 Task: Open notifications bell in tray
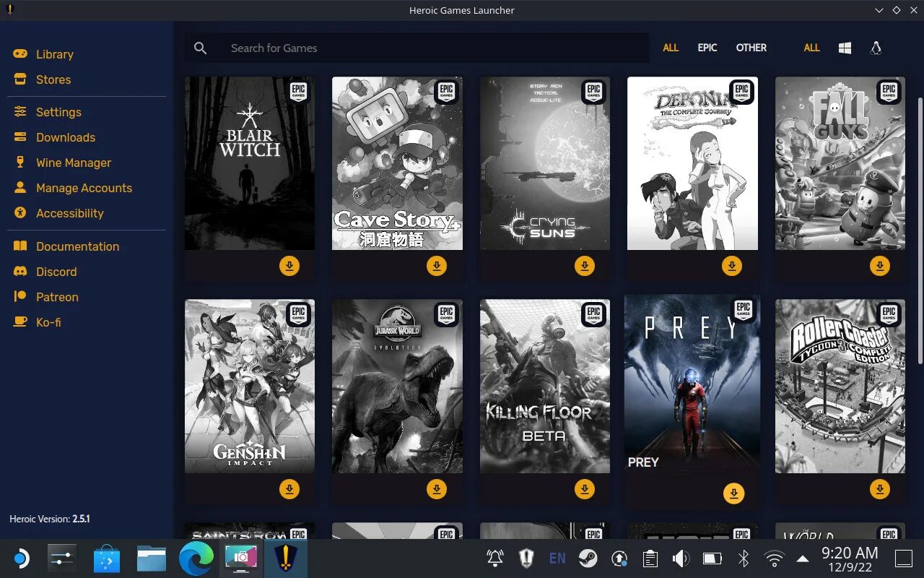[x=495, y=558]
